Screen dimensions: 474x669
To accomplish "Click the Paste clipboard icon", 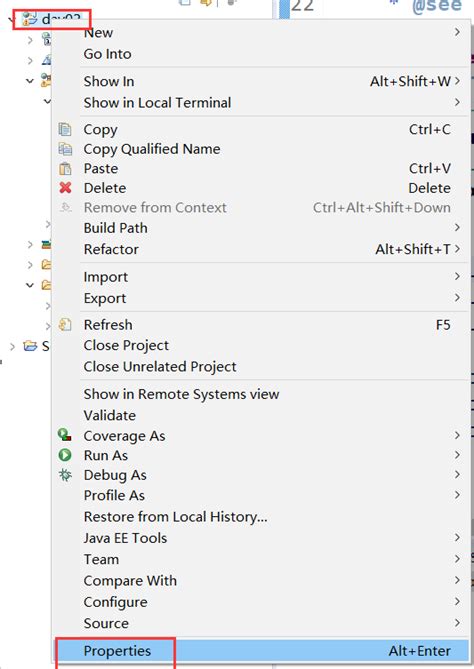I will 65,169.
